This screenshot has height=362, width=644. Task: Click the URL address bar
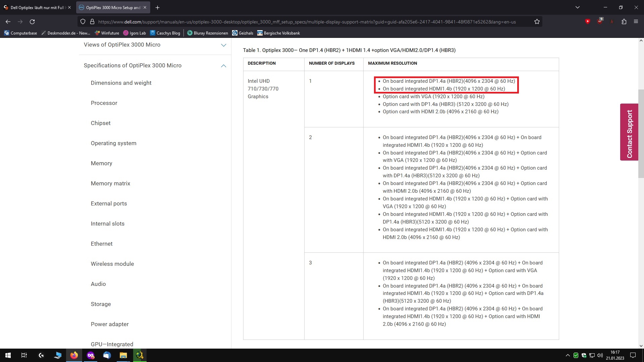tap(307, 22)
